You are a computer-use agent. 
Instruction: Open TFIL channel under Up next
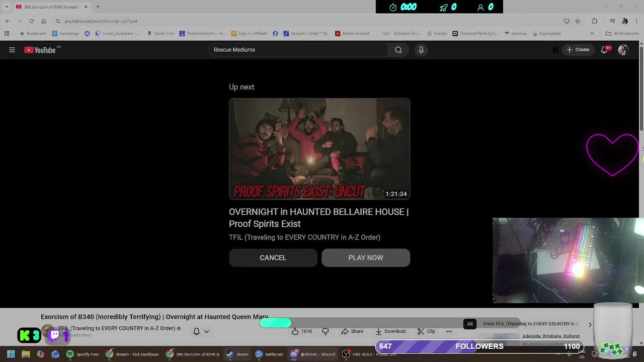pos(304,237)
